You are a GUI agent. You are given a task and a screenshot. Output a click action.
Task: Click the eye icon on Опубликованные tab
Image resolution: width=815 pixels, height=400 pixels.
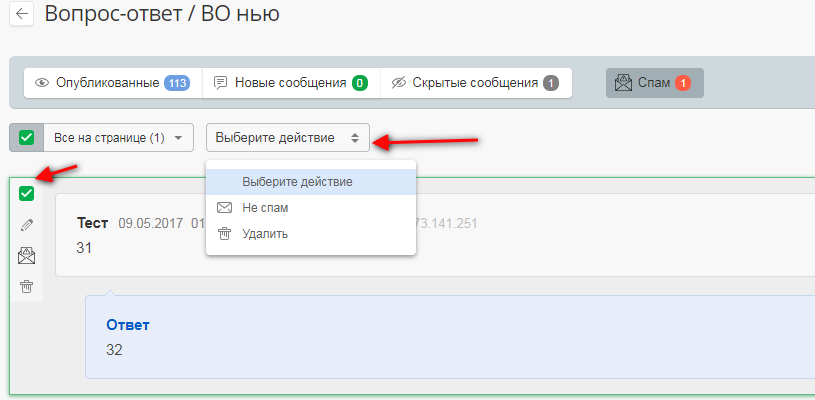pos(42,83)
